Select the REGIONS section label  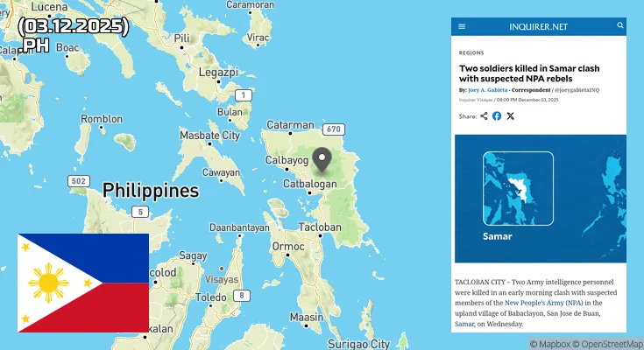[x=471, y=52]
